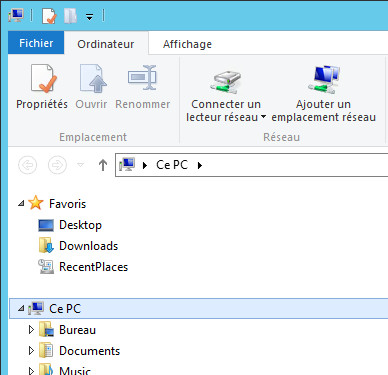388x375 pixels.
Task: Select Documents in the navigation tree
Action: tap(89, 351)
